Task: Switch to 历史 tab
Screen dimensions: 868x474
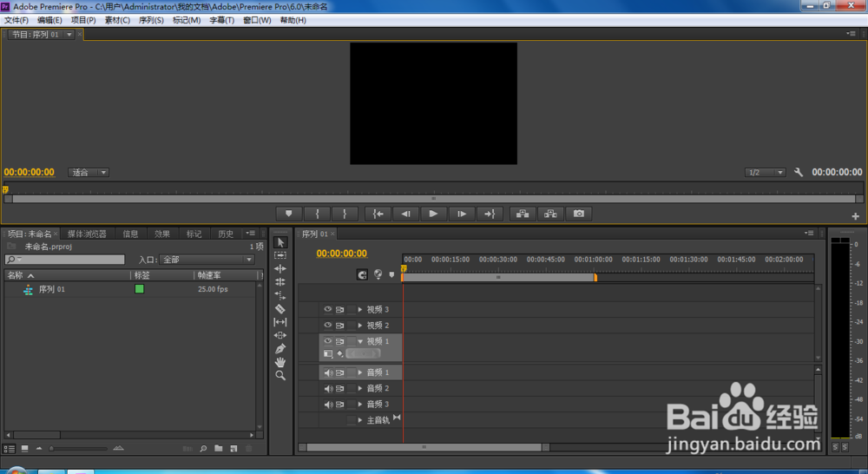Action: (x=226, y=234)
